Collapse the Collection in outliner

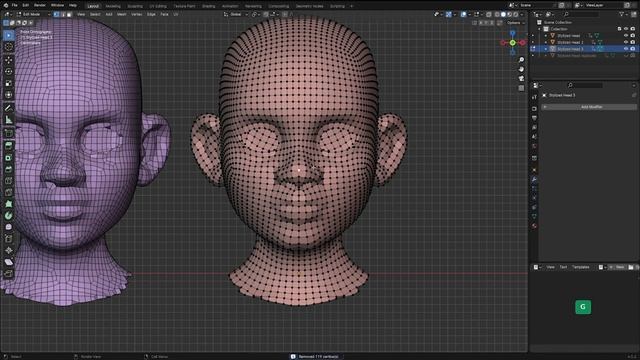point(540,29)
